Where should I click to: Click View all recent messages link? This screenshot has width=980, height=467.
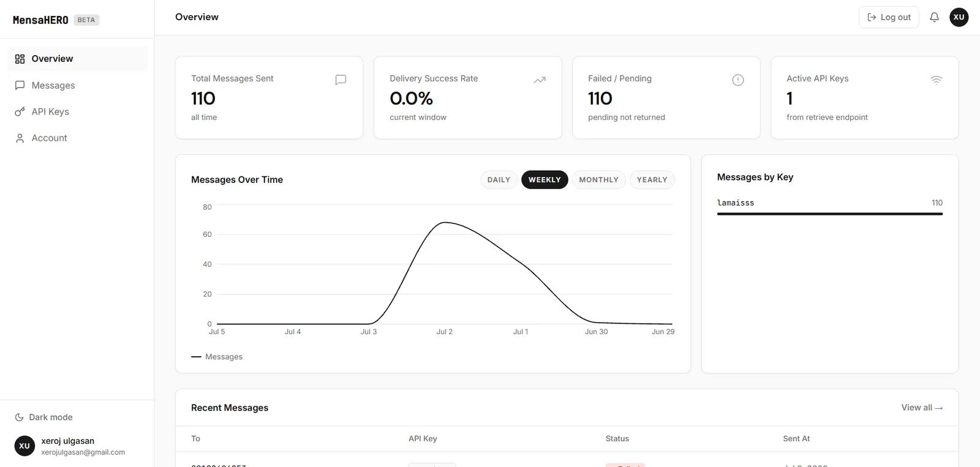(922, 408)
